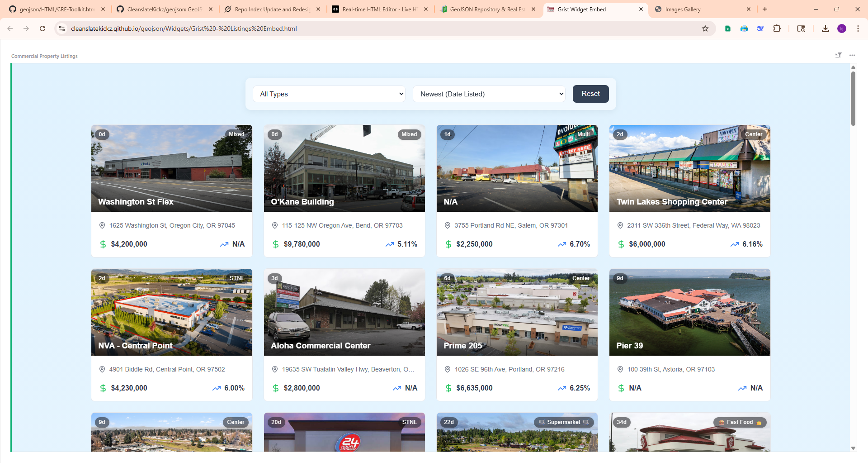Open the Newest (Date Listed) sort dropdown

pos(489,94)
